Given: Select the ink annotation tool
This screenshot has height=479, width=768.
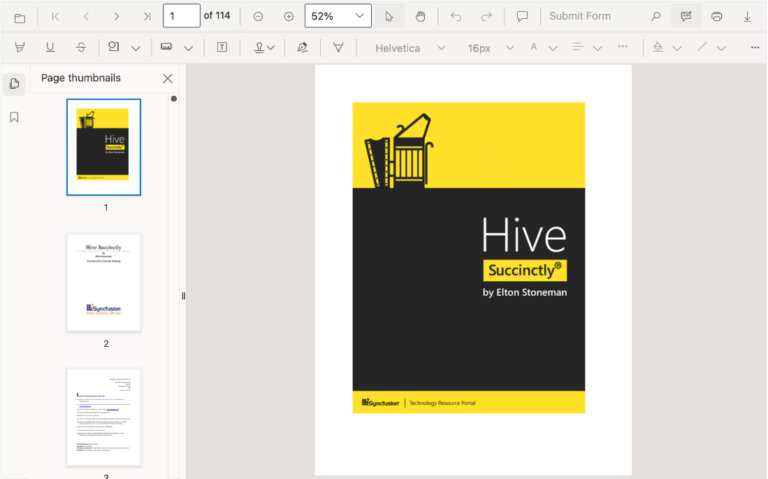Looking at the screenshot, I should (338, 48).
